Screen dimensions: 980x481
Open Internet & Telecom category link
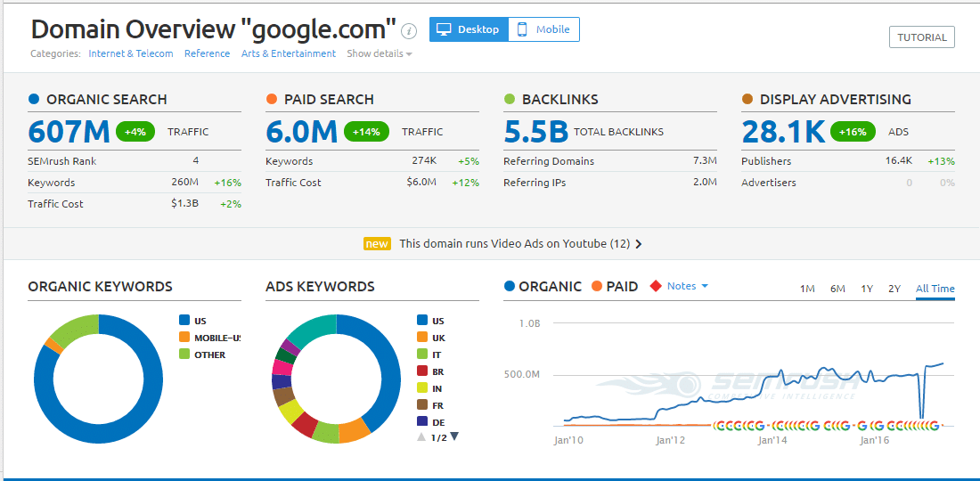[x=131, y=53]
